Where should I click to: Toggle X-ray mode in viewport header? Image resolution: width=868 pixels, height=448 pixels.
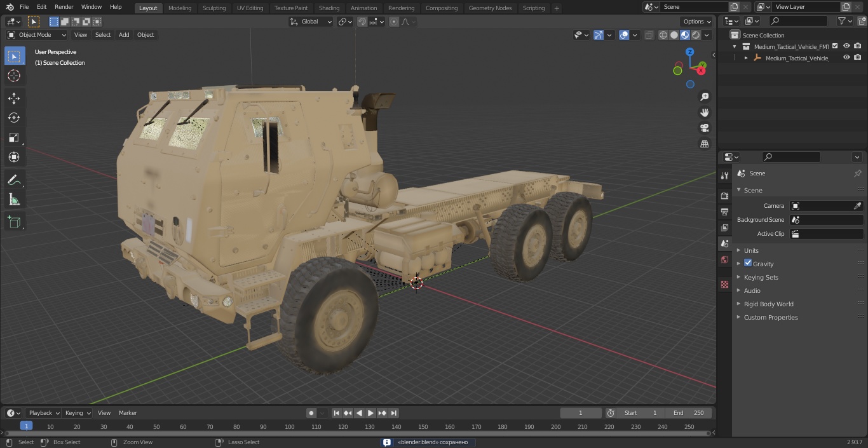pyautogui.click(x=649, y=36)
